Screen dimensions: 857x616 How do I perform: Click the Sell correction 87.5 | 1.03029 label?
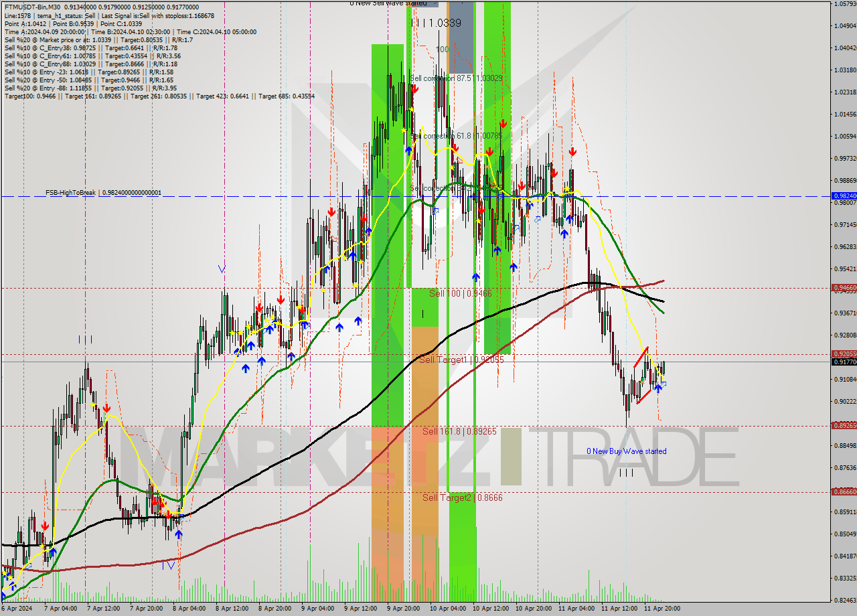click(x=456, y=78)
